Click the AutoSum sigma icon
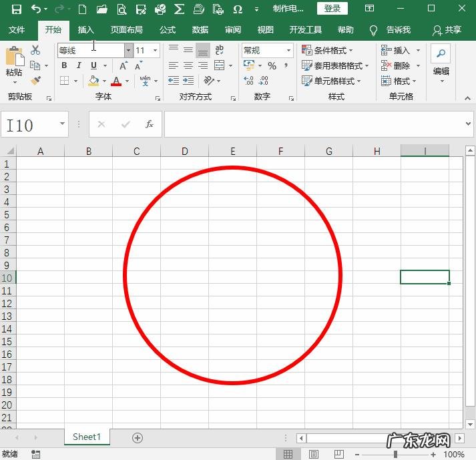 click(179, 9)
